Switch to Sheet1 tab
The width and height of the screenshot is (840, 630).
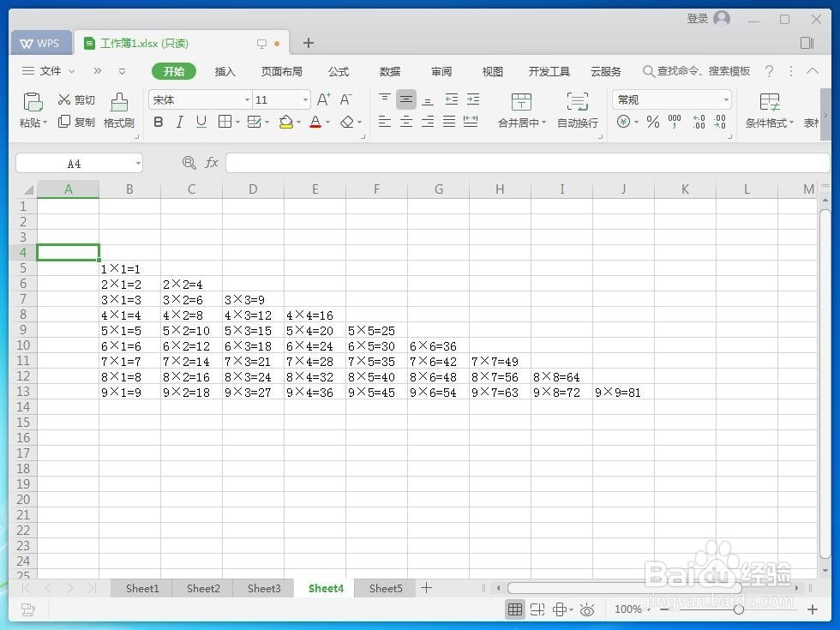[x=142, y=588]
